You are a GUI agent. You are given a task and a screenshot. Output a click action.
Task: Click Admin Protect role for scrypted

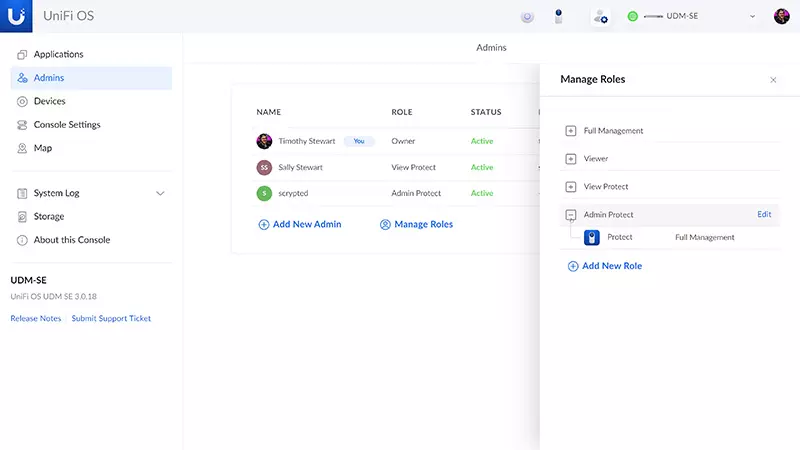(x=416, y=193)
